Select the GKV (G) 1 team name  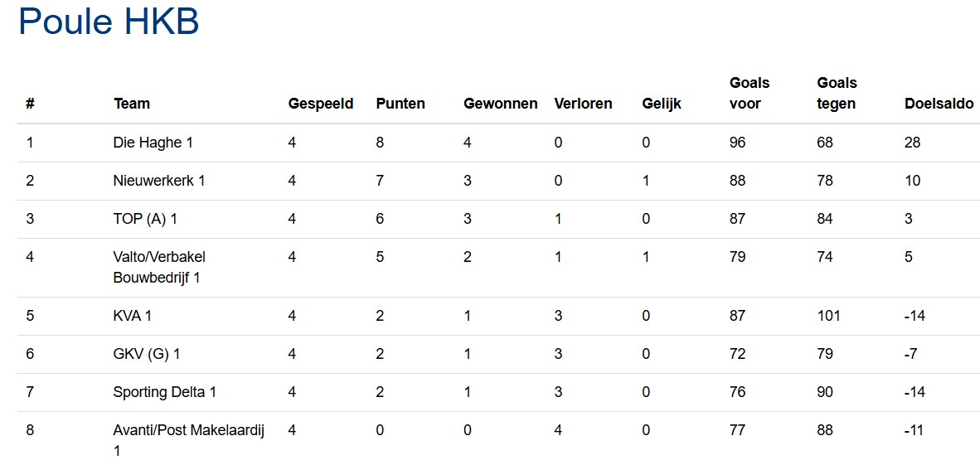point(147,354)
